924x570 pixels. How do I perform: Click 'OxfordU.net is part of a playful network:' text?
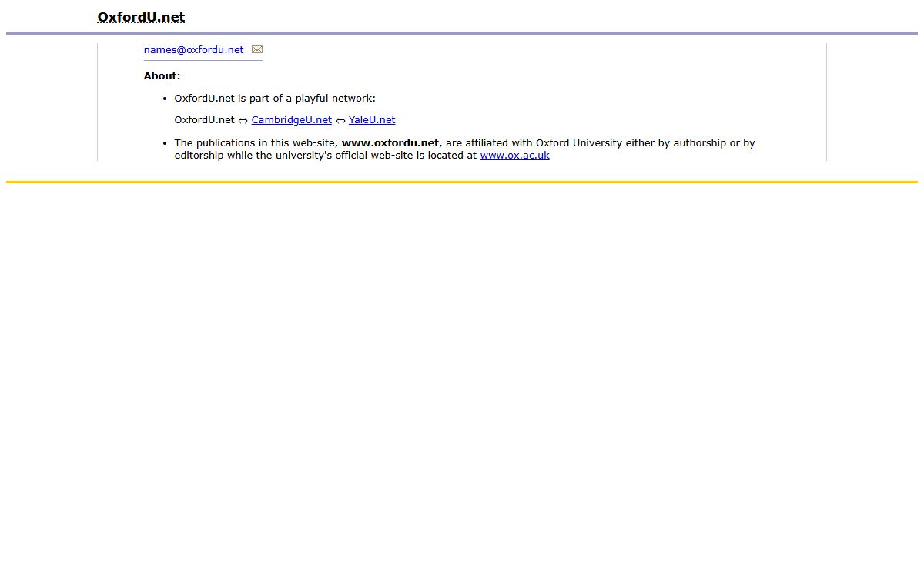[x=275, y=99]
